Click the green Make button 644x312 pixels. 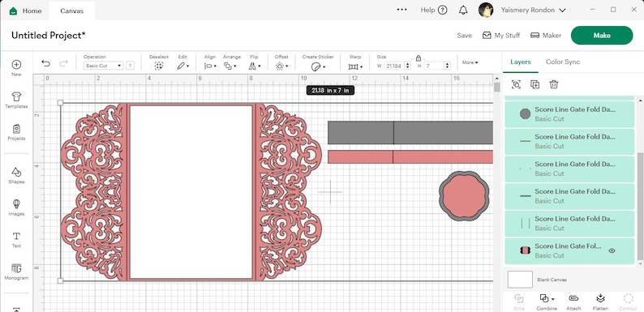click(602, 36)
